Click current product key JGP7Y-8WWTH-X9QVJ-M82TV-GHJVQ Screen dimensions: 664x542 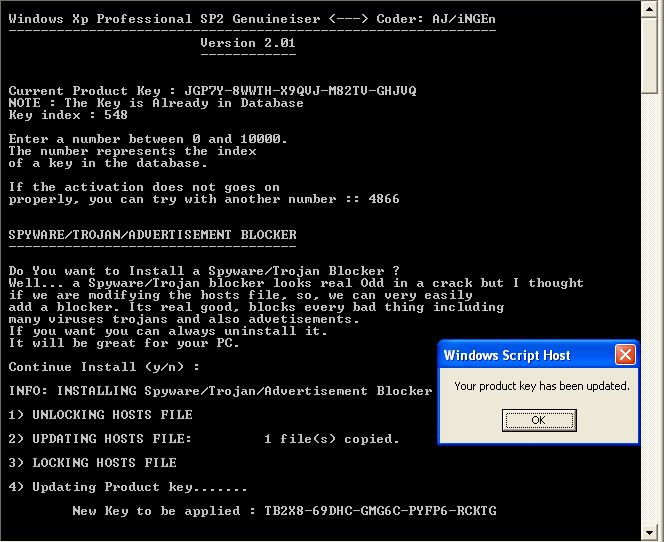[300, 91]
